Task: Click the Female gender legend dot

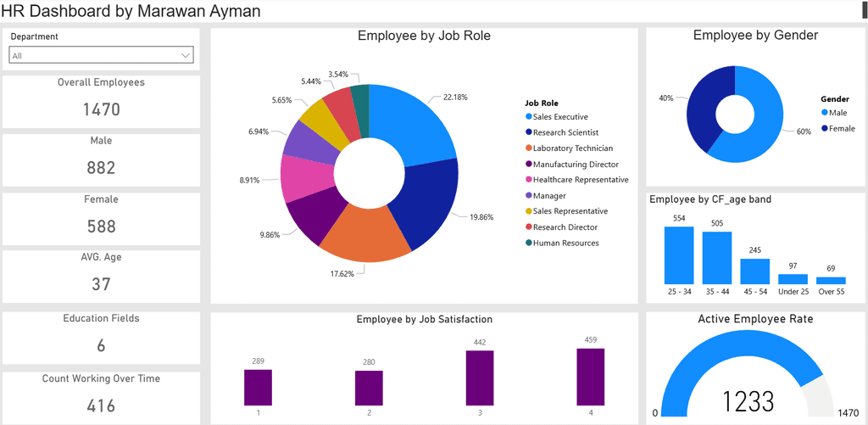Action: point(826,129)
